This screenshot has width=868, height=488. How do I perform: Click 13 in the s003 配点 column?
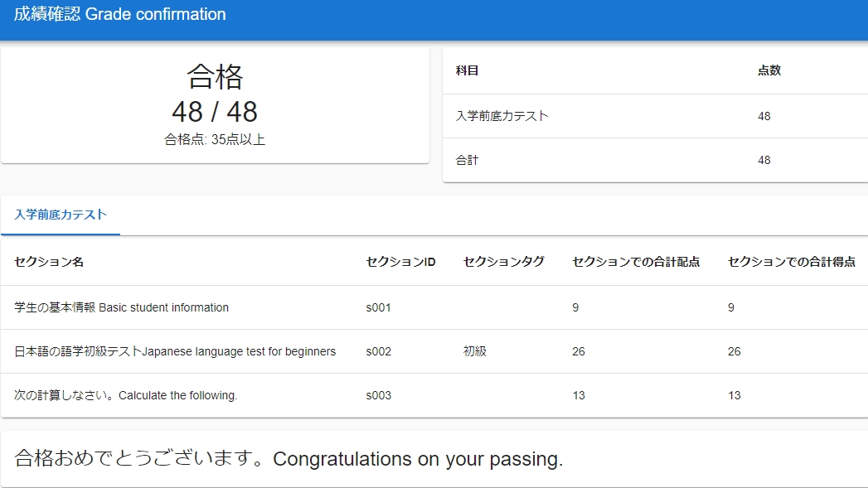pos(579,395)
